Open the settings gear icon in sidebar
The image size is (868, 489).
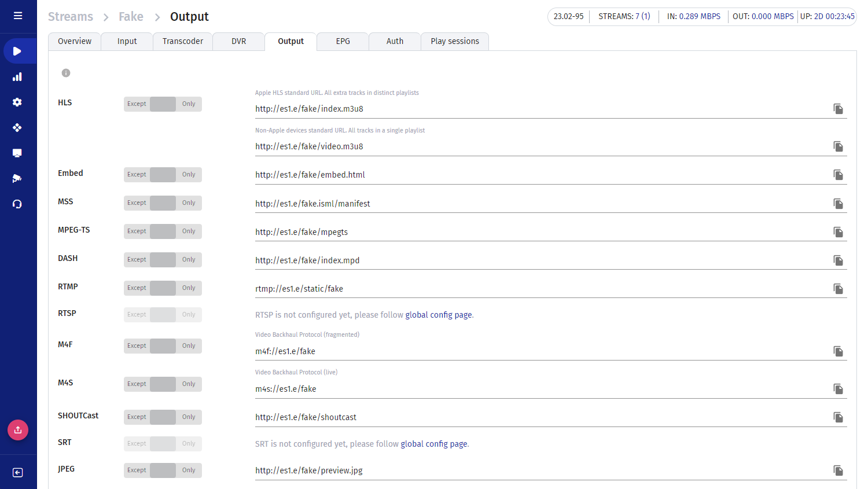(x=17, y=102)
